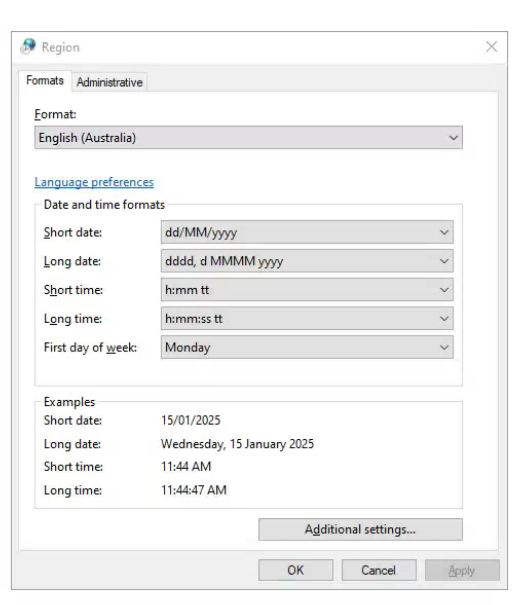The width and height of the screenshot is (518, 605).
Task: Open the Long date format dropdown
Action: [307, 261]
